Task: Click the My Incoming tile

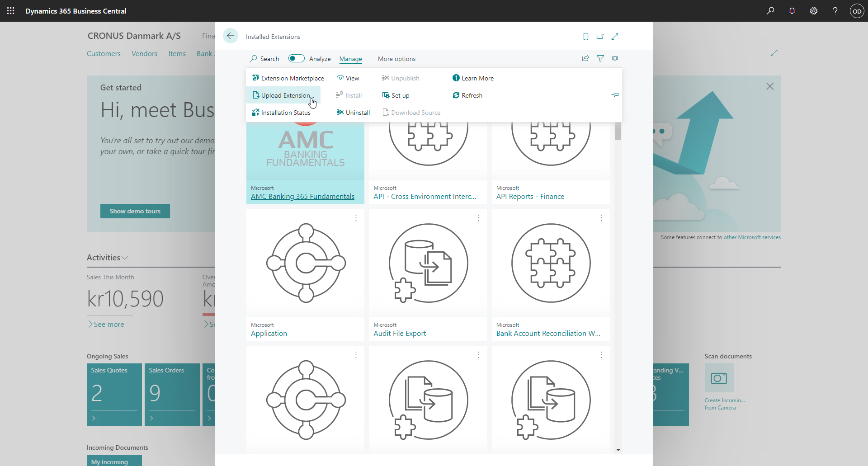Action: (114, 461)
